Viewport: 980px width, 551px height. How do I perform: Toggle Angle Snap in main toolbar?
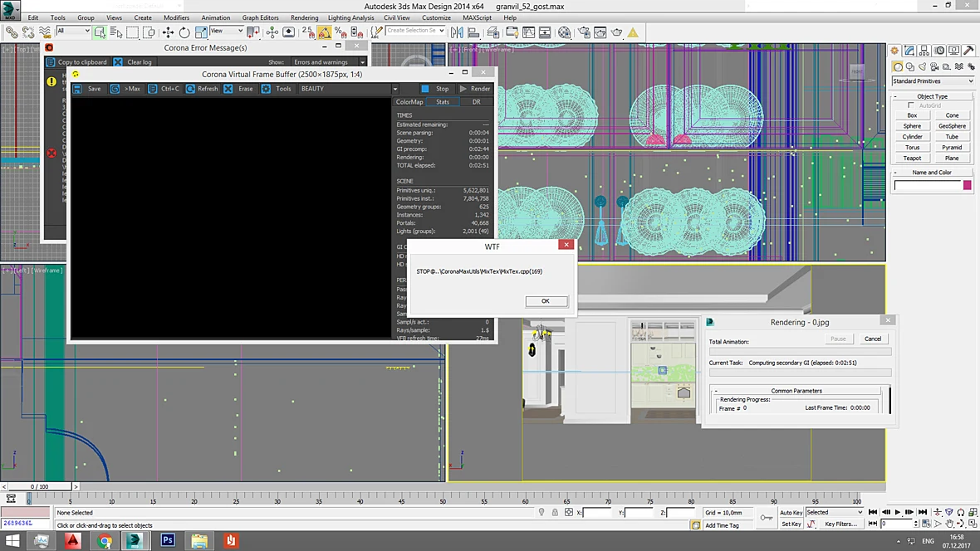(x=325, y=32)
